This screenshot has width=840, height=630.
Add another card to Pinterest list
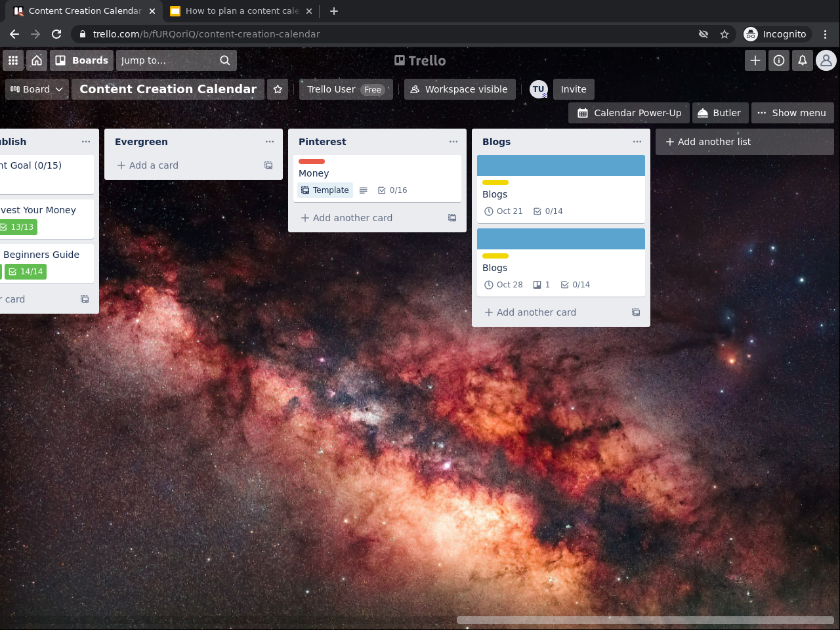pos(371,218)
